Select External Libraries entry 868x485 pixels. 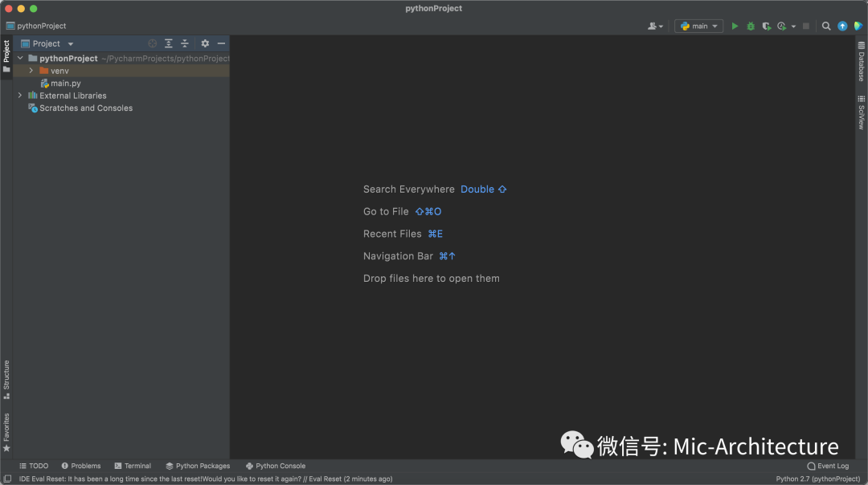click(x=67, y=96)
